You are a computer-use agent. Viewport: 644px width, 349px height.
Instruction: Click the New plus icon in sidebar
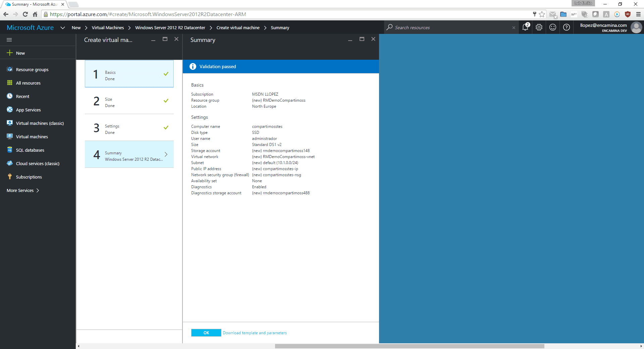[x=10, y=53]
